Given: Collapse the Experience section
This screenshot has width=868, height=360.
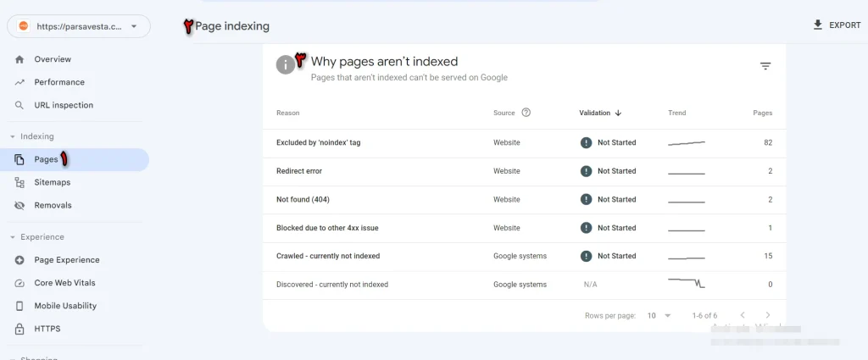Looking at the screenshot, I should (x=13, y=237).
